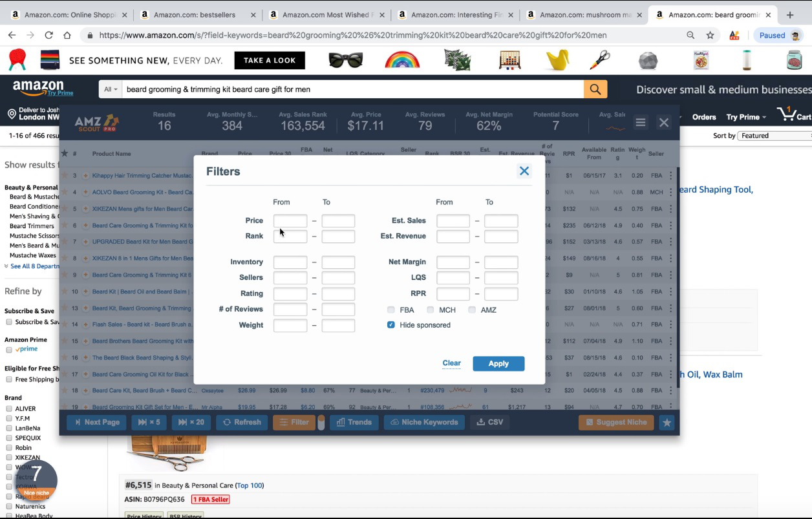812x519 pixels.
Task: Open a new browser tab
Action: click(x=790, y=15)
